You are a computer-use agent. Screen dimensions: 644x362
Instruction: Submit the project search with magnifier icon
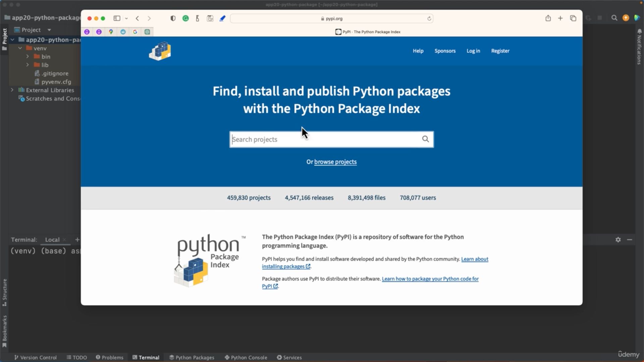click(425, 139)
